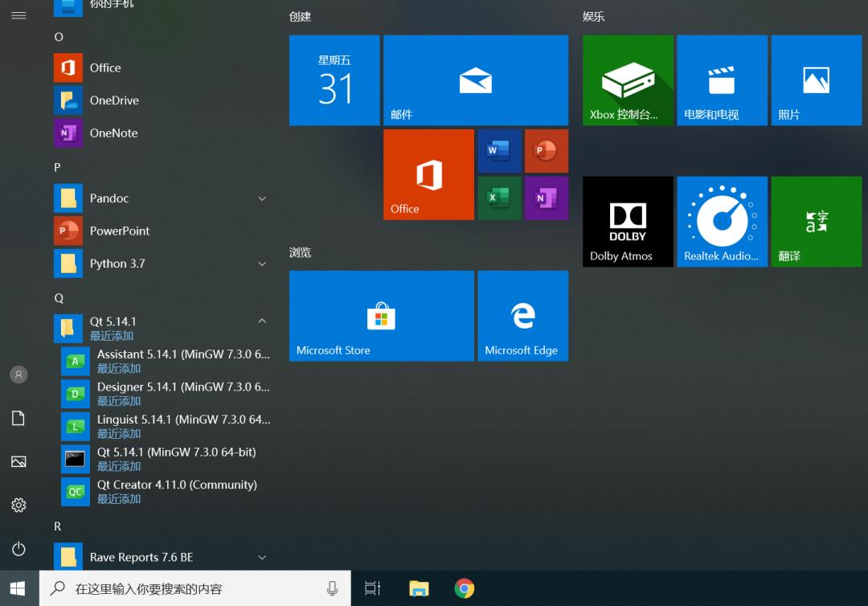Click the letter P section header
The height and width of the screenshot is (606, 868).
(58, 167)
